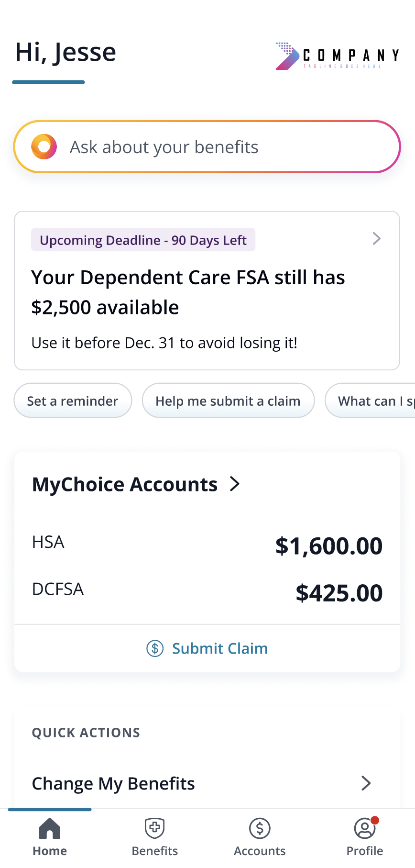The height and width of the screenshot is (868, 415).
Task: Expand the Upcoming Deadline card chevron
Action: click(x=377, y=238)
